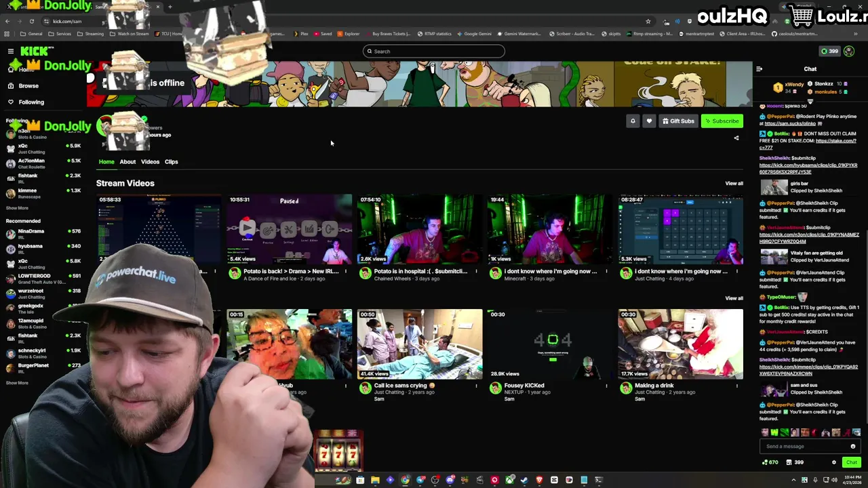Open the Potato is in hospital video
This screenshot has width=868, height=488.
[420, 229]
